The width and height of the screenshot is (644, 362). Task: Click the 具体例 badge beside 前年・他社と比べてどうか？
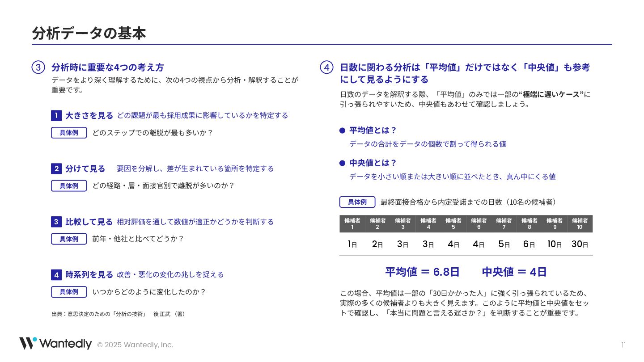tap(69, 239)
